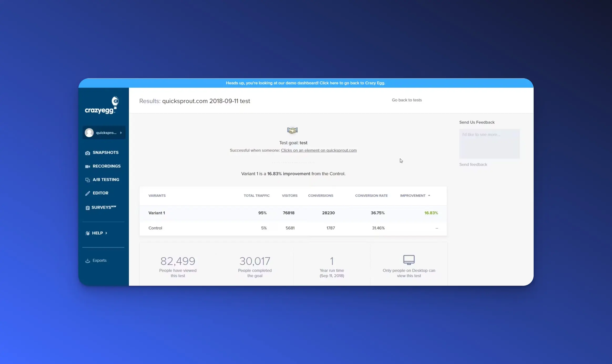This screenshot has height=364, width=612.
Task: Click the Send feedback button
Action: [473, 164]
